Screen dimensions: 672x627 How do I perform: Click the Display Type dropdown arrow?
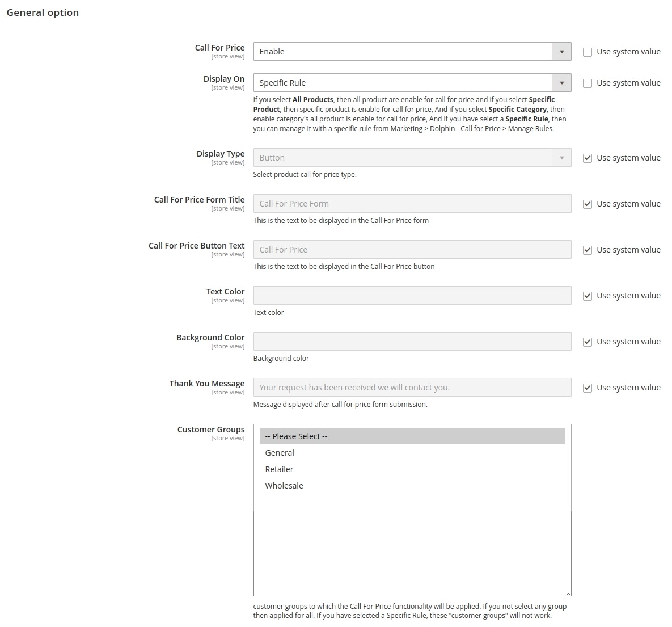(x=561, y=158)
